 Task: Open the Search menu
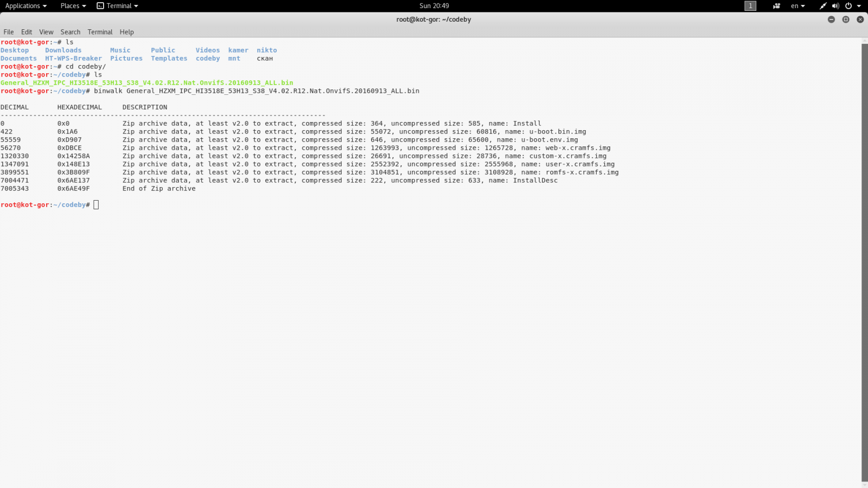point(70,32)
